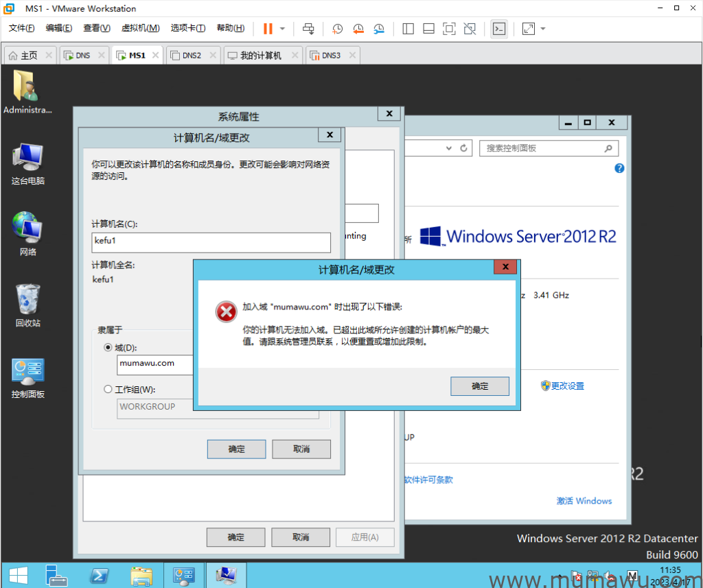The height and width of the screenshot is (588, 703).
Task: Open the 帮助(H) menu
Action: pos(231,28)
